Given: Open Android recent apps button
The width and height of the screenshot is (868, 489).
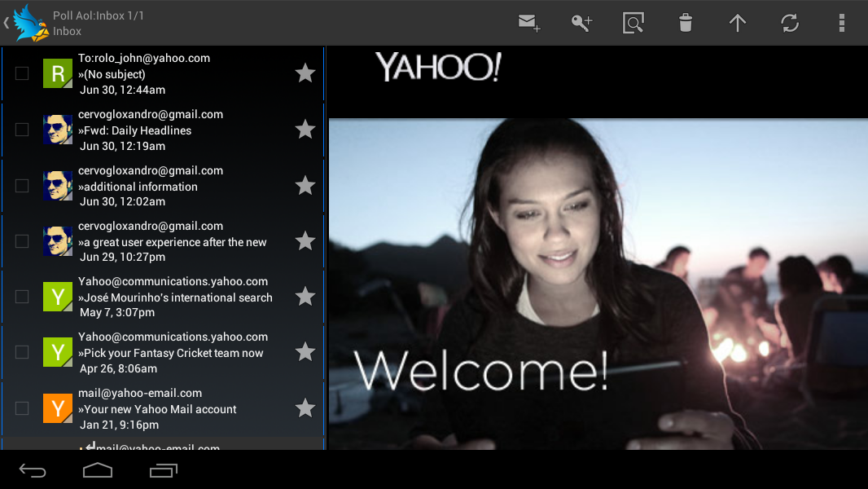Looking at the screenshot, I should point(164,471).
